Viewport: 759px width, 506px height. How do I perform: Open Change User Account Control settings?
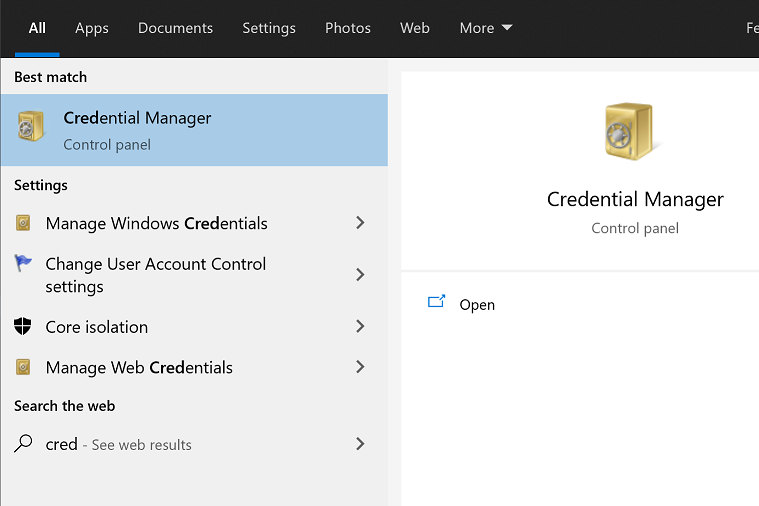click(x=194, y=275)
